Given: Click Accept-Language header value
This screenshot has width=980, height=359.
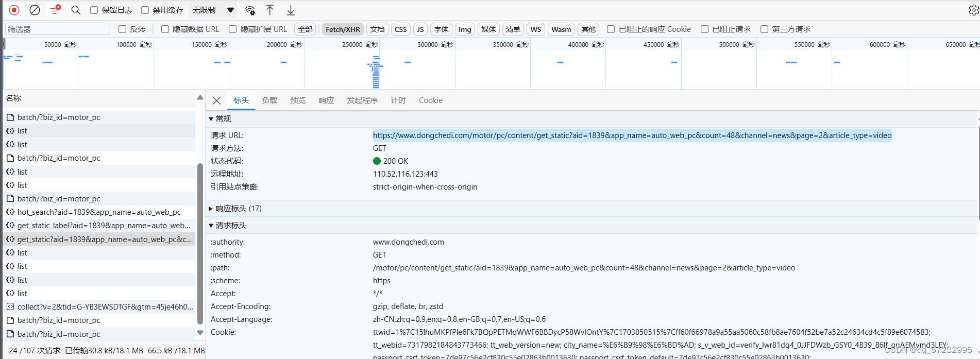Looking at the screenshot, I should pos(459,319).
